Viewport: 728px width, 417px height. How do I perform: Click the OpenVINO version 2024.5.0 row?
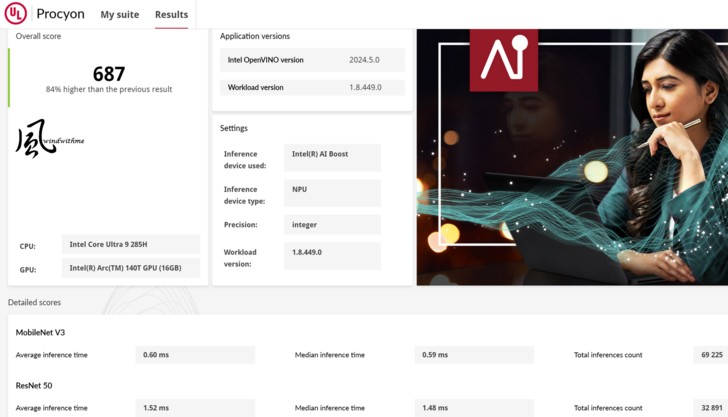coord(312,60)
